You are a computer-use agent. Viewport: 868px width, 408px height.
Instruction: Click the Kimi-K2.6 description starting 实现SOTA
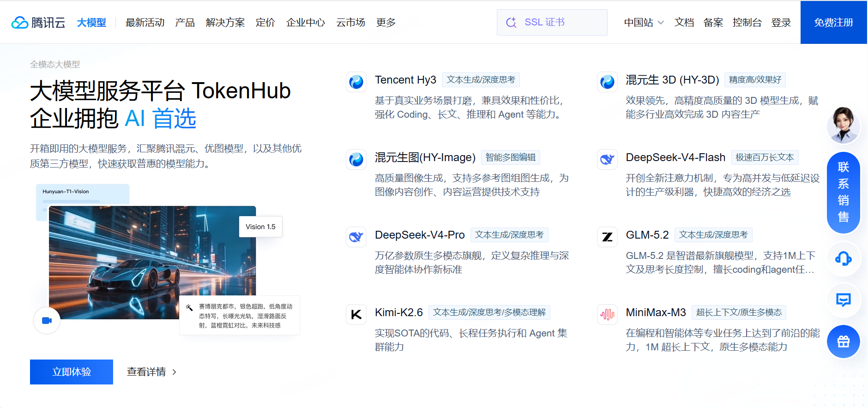[471, 340]
